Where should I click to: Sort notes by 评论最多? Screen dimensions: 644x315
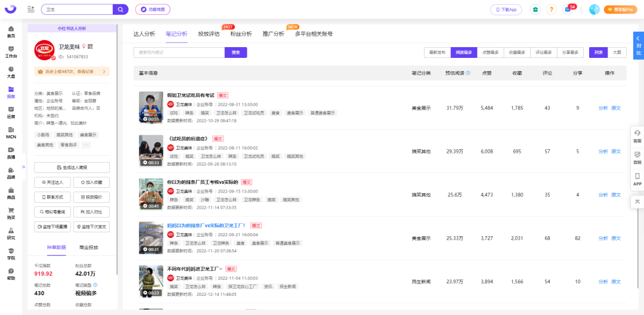(x=544, y=52)
